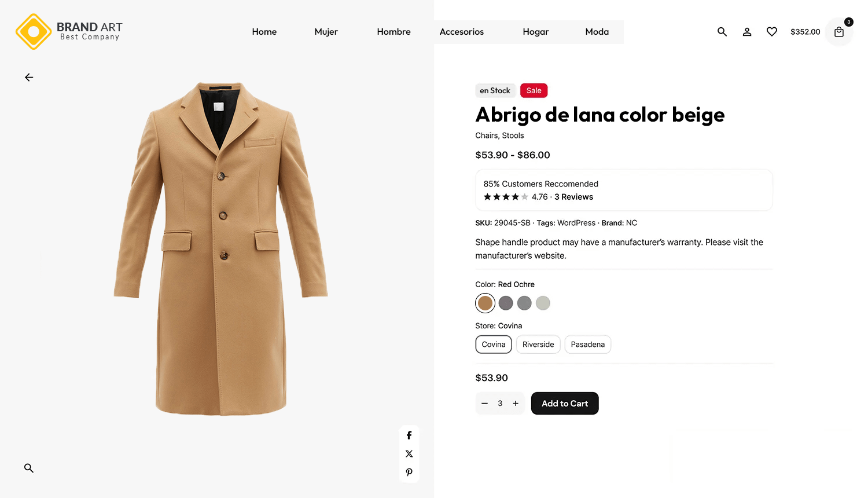The image size is (868, 498).
Task: Navigate to the Hombre section
Action: click(x=393, y=32)
